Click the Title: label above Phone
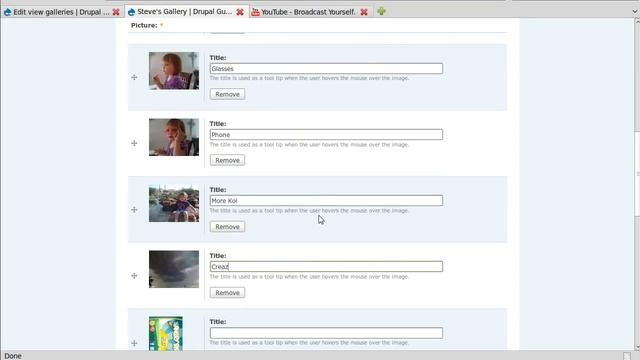This screenshot has width=640, height=360. tap(218, 124)
